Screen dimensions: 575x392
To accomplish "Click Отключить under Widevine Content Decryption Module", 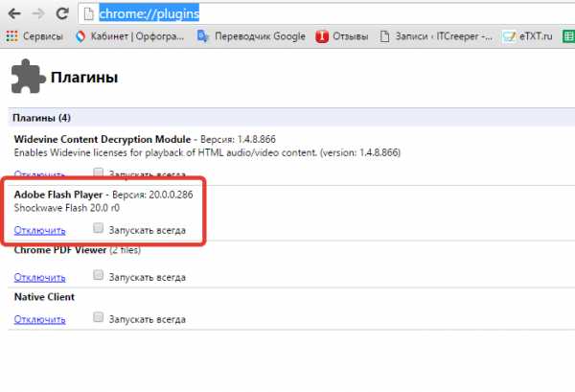I will (39, 174).
